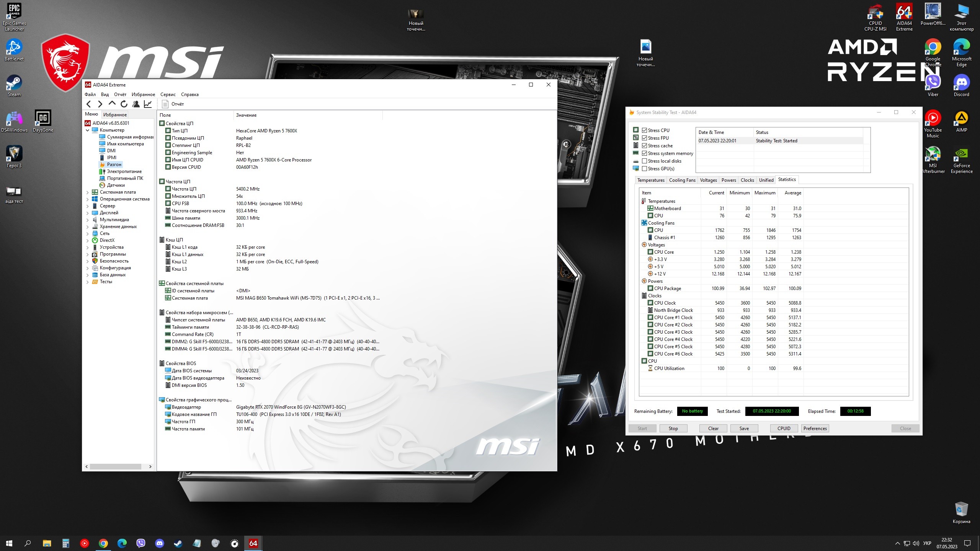Open the graph icon in AIDA64 toolbar

(148, 104)
